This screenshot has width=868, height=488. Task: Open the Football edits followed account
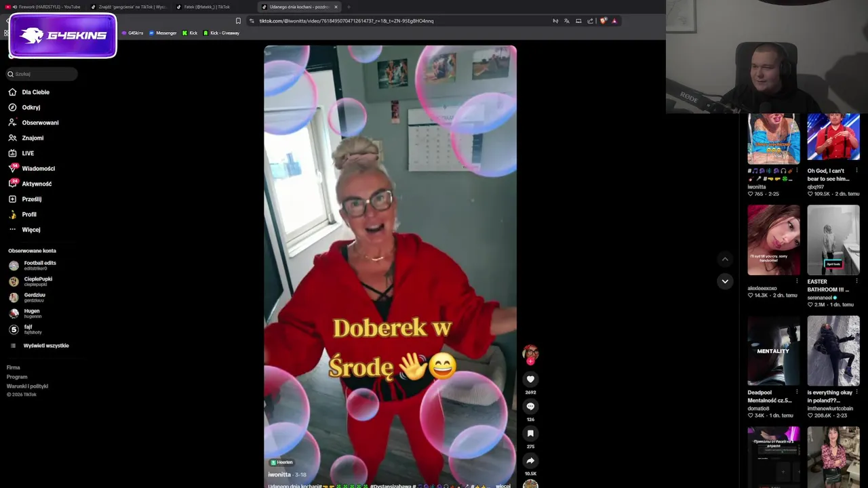(x=33, y=265)
